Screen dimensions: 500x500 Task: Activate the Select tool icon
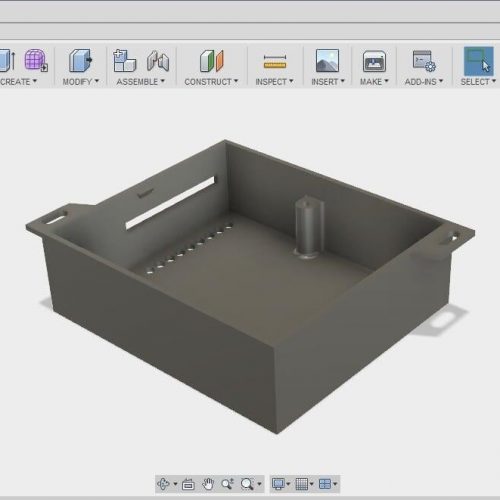pos(479,61)
